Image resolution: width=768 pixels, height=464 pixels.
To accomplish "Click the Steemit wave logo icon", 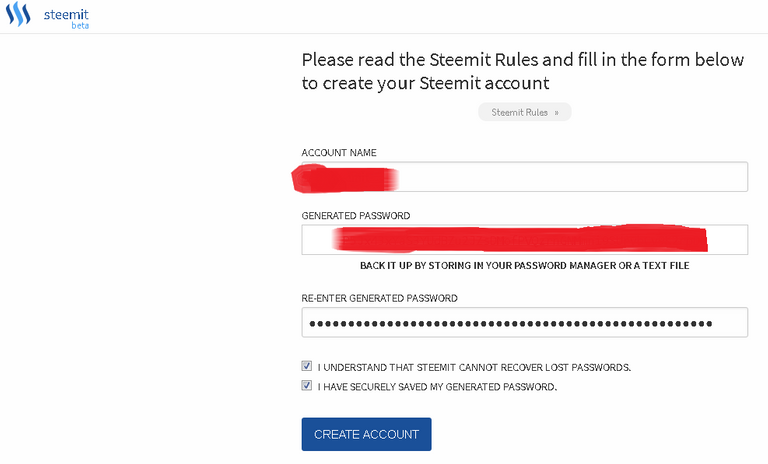I will coord(18,14).
